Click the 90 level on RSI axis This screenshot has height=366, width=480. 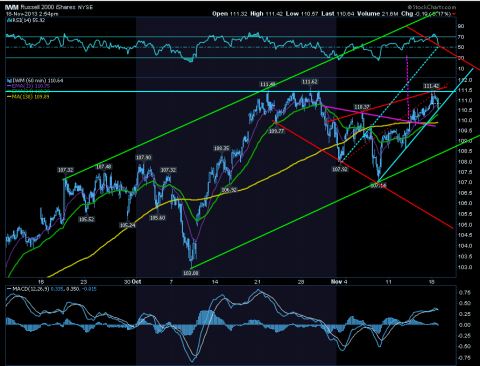pos(461,26)
